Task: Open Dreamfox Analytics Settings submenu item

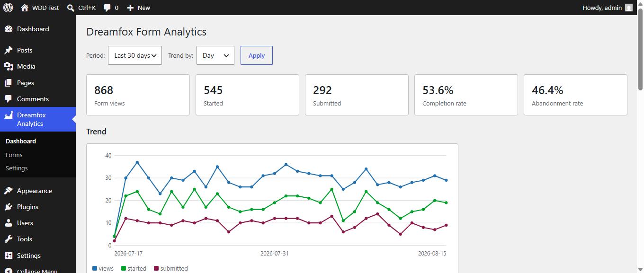Action: tap(17, 168)
